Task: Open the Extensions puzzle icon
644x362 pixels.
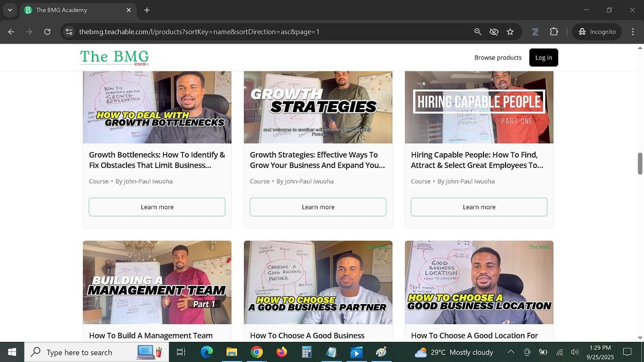Action: tap(554, 32)
